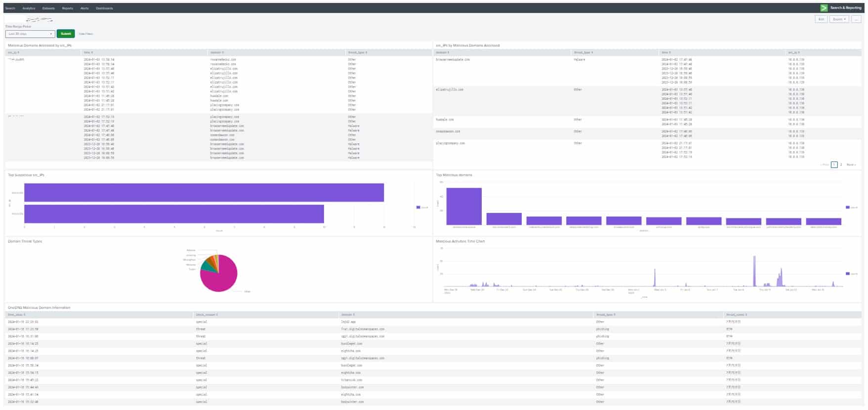Image resolution: width=868 pixels, height=410 pixels.
Task: Go to the Alerts navigation item
Action: click(84, 8)
